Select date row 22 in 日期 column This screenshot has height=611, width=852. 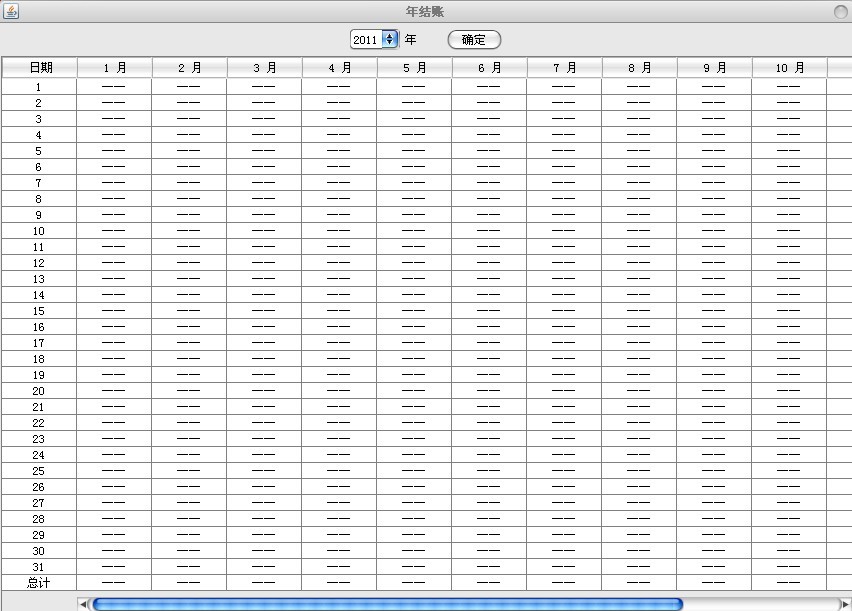[x=39, y=423]
